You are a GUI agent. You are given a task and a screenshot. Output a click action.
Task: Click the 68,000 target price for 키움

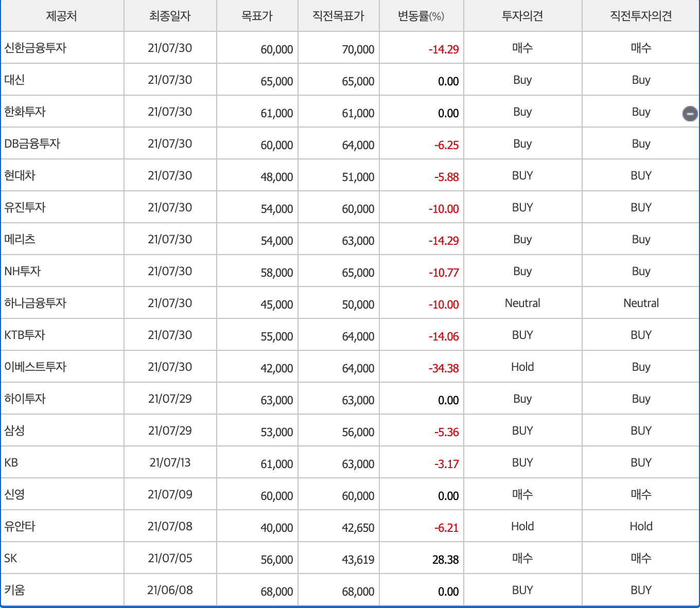[277, 592]
